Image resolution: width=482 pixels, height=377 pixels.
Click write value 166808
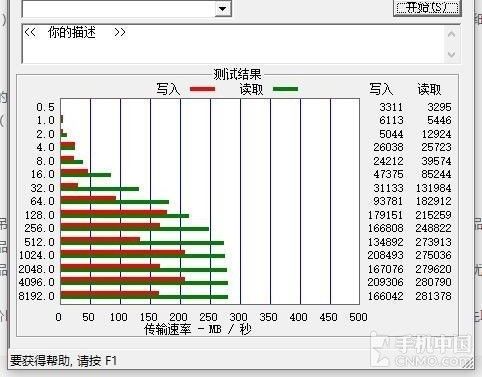[x=385, y=228]
